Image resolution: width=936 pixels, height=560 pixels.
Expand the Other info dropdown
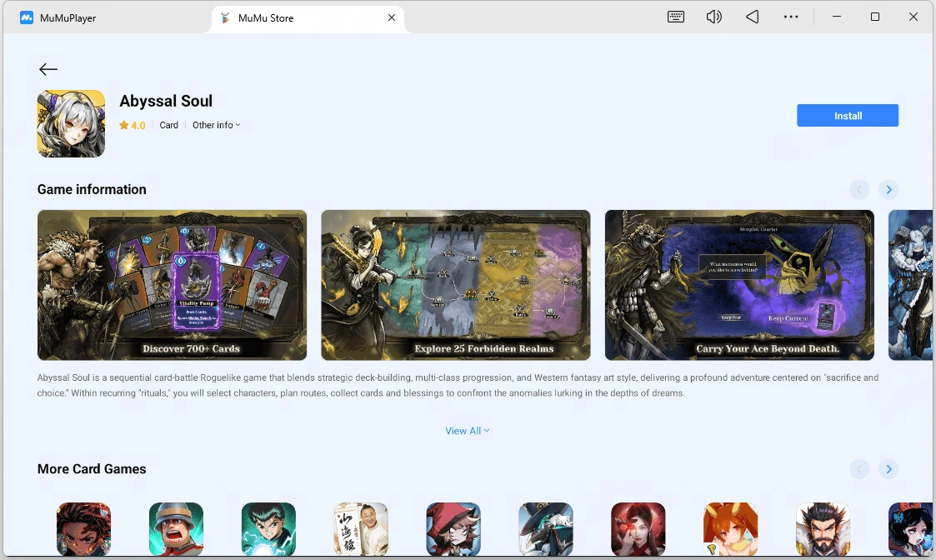coord(216,125)
